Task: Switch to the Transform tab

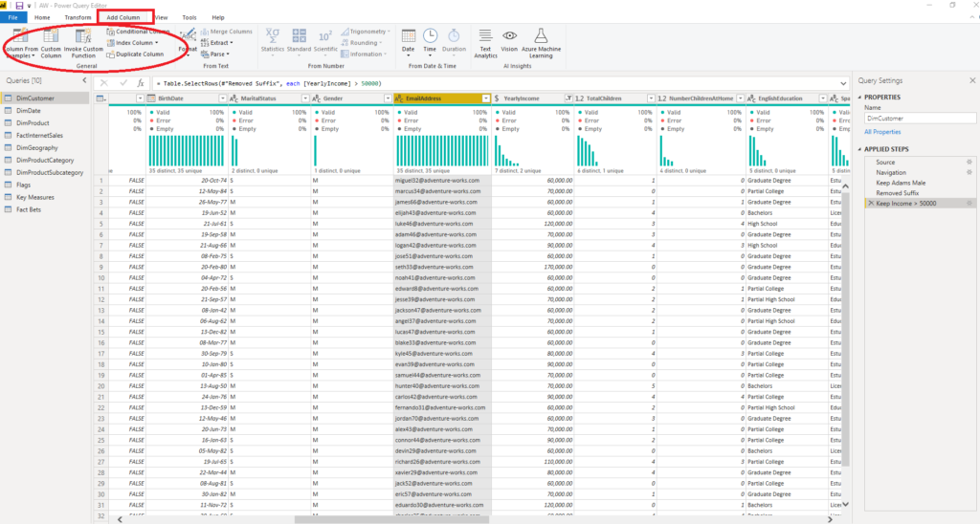Action: point(78,17)
